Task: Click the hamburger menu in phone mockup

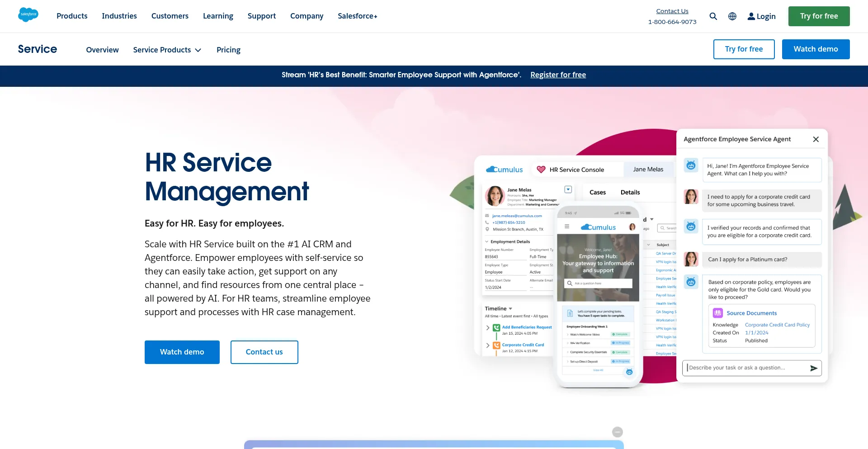Action: point(567,227)
